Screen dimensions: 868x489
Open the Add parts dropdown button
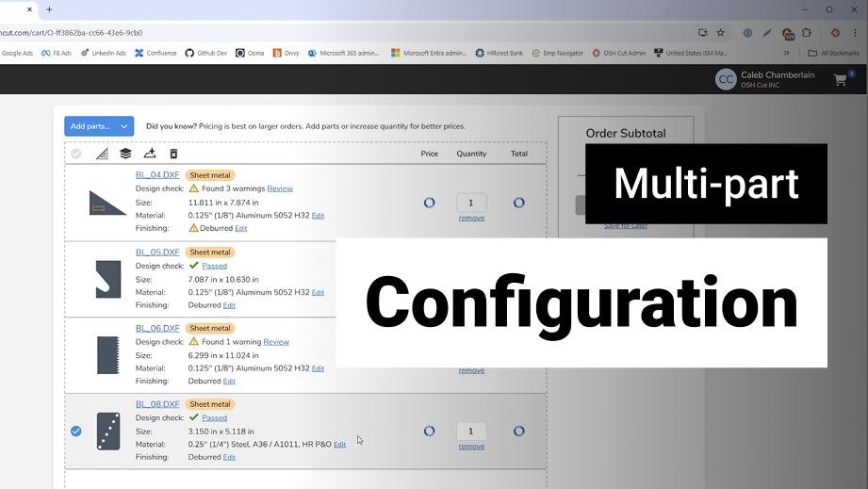[99, 126]
